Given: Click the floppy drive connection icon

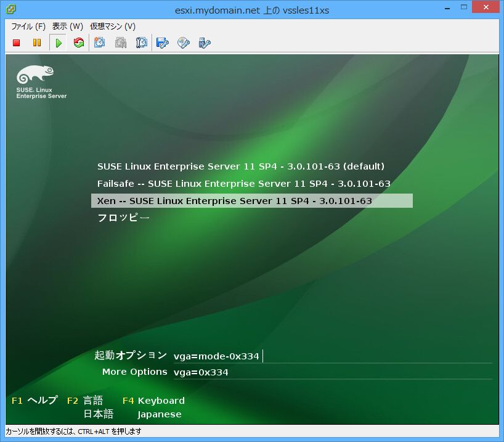Looking at the screenshot, I should pyautogui.click(x=163, y=43).
